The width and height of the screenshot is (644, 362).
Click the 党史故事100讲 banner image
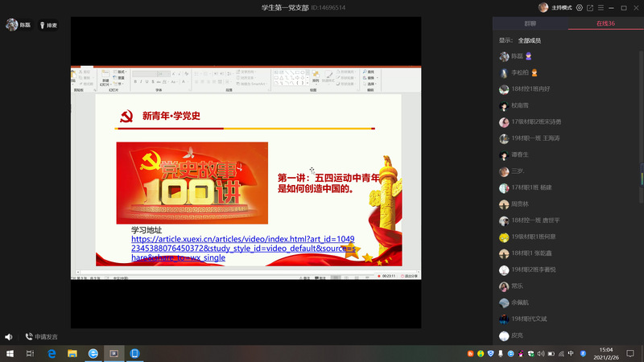(192, 183)
